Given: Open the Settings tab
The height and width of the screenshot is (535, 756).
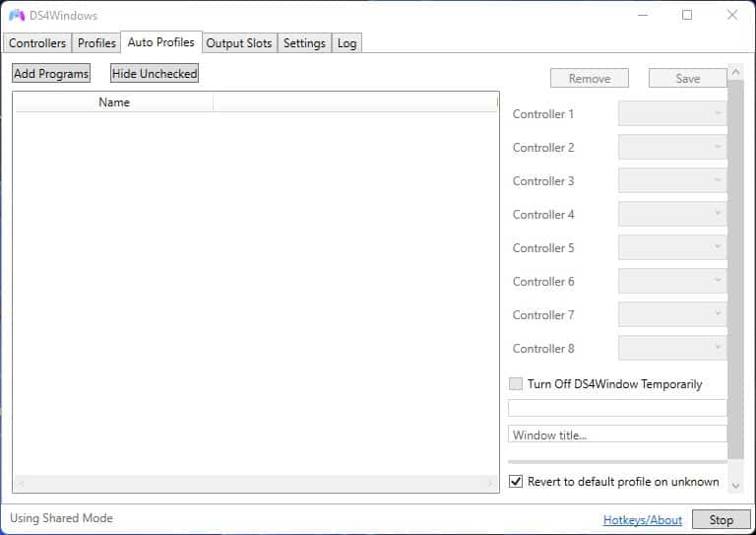Looking at the screenshot, I should (304, 43).
